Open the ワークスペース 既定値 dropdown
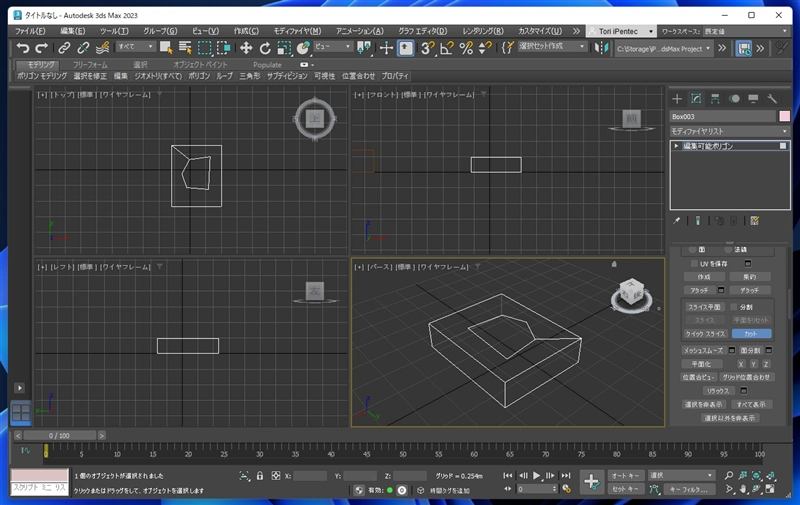Screen dimensions: 800x505 745,31
